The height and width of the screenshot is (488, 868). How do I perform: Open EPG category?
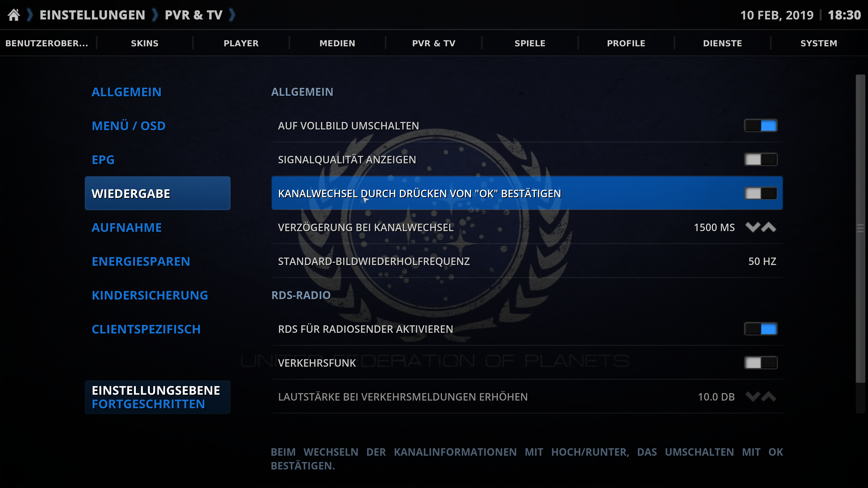(x=157, y=160)
